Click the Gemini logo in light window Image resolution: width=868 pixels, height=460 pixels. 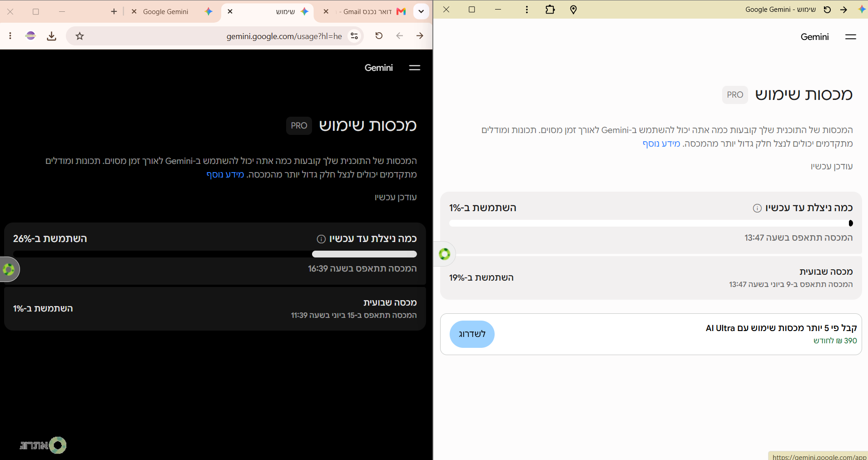tap(815, 37)
